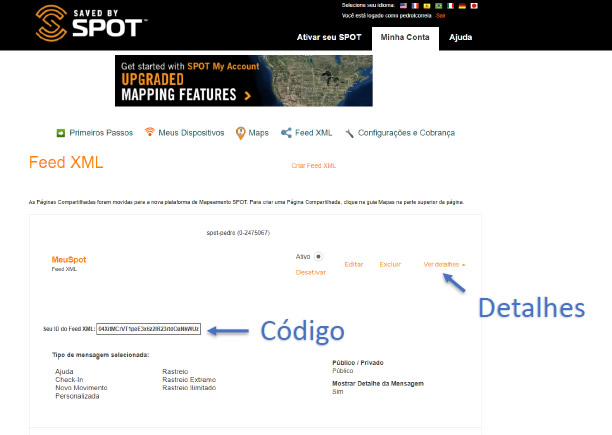
Task: Click the Saved by SPOT logo
Action: pos(91,23)
